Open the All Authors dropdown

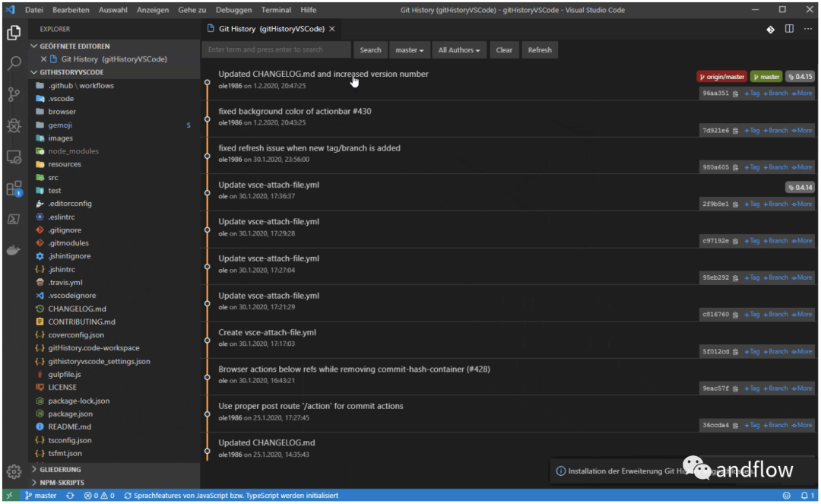(x=459, y=49)
